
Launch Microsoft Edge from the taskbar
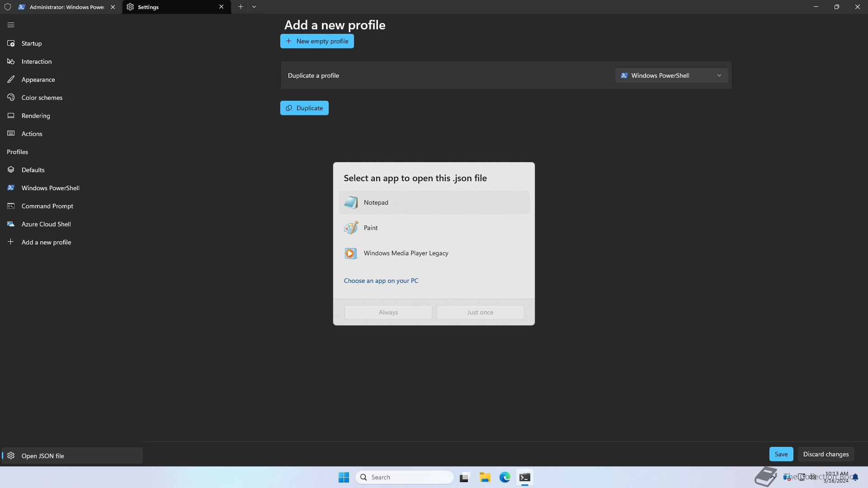tap(505, 477)
